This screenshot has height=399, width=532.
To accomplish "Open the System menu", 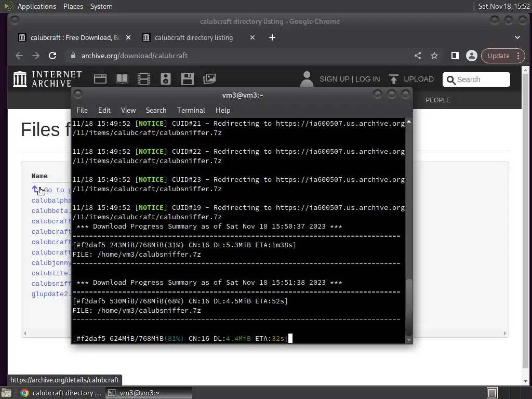I will (x=101, y=6).
